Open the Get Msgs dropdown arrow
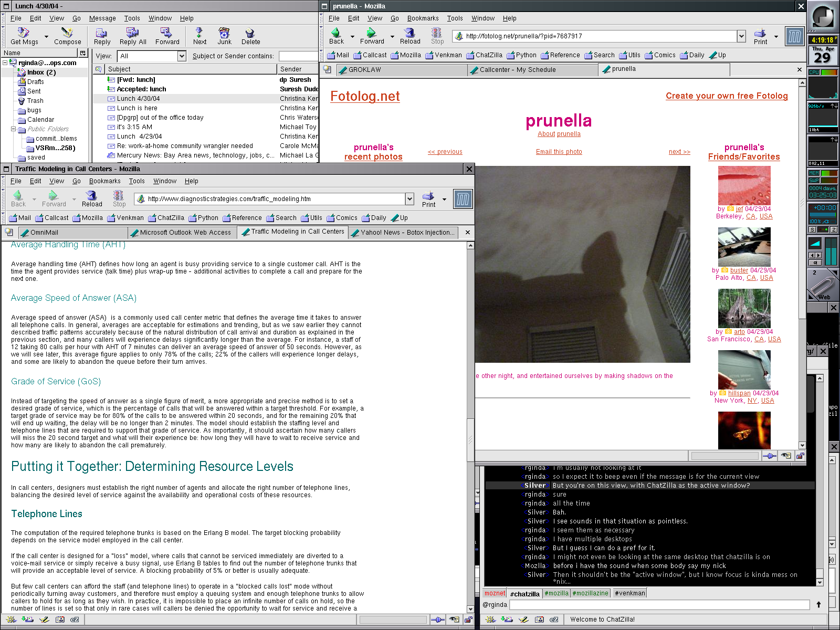Image resolution: width=840 pixels, height=630 pixels. click(46, 37)
